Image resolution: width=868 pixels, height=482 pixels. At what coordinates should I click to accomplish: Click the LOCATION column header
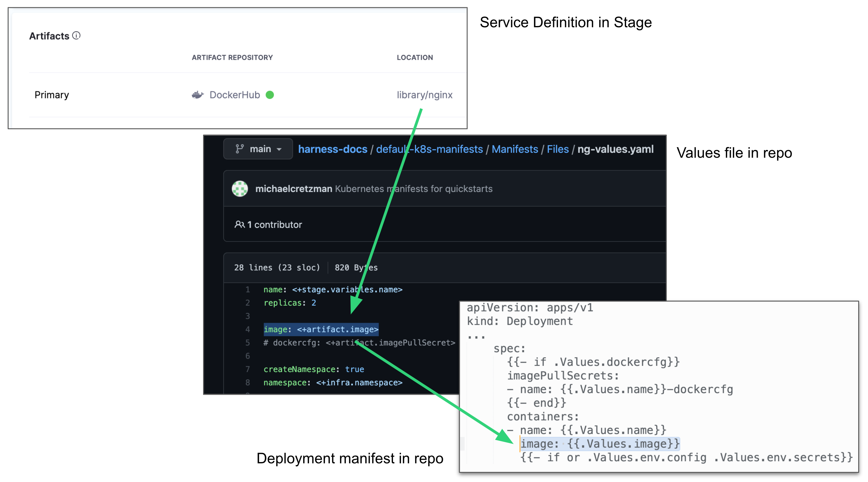pos(414,58)
